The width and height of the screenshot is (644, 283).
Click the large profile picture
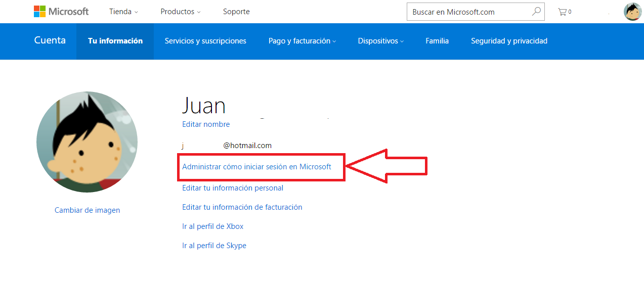click(87, 142)
